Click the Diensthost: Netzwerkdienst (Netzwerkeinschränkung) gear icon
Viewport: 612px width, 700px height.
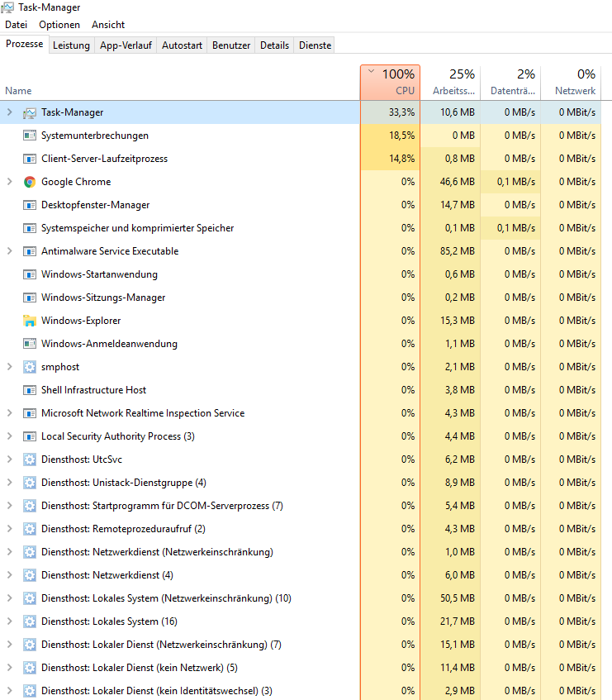coord(30,552)
